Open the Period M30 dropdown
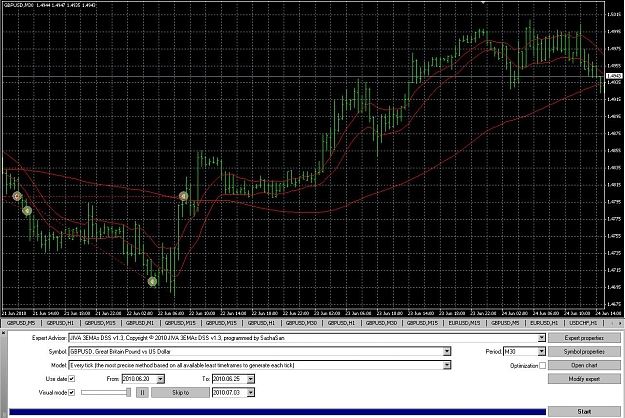The image size is (625, 418). 541,351
